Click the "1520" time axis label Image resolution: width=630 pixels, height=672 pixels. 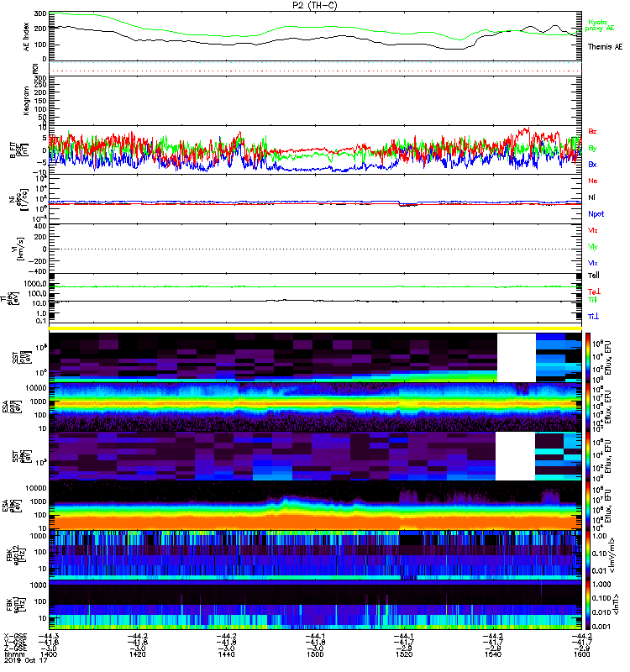coord(404,654)
